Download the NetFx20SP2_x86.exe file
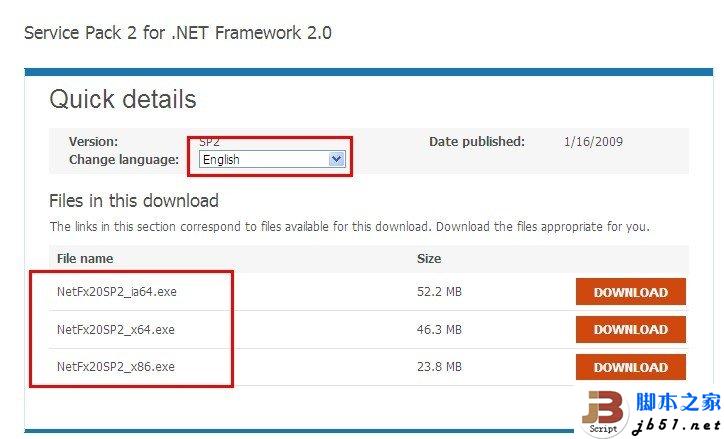This screenshot has height=439, width=724. pyautogui.click(x=630, y=367)
